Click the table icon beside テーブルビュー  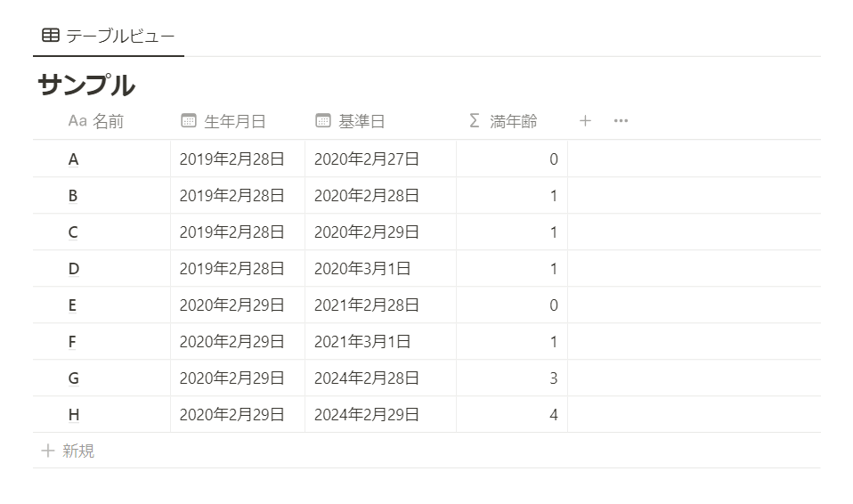[51, 36]
